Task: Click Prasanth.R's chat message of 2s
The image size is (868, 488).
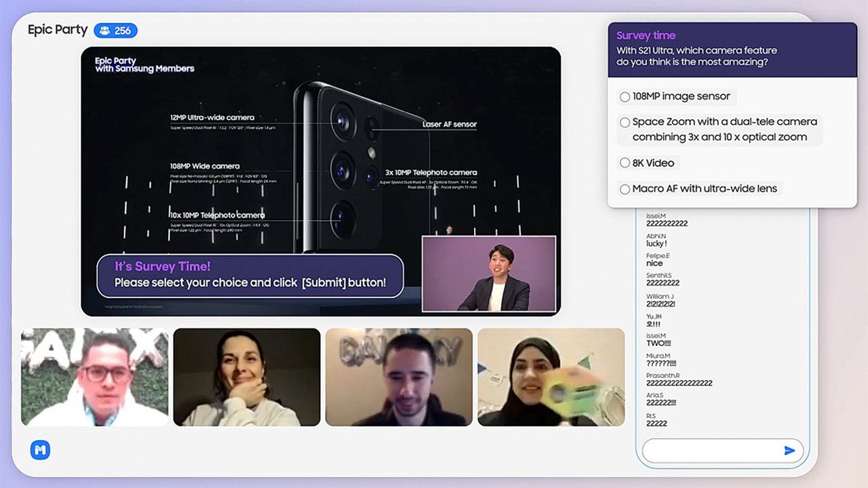Action: 679,383
